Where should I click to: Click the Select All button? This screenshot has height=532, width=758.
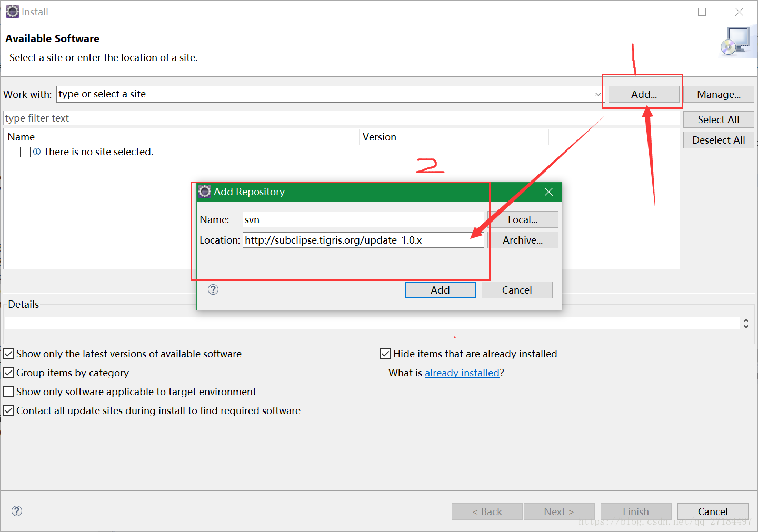tap(718, 119)
